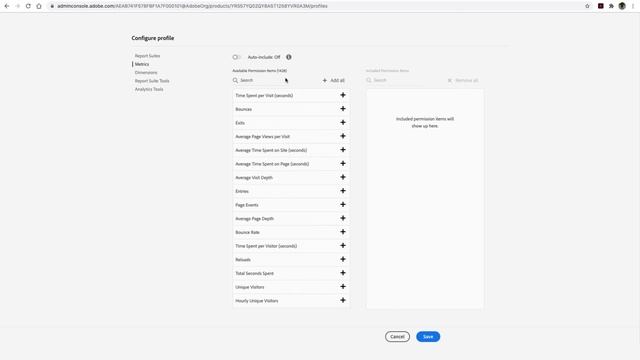This screenshot has width=640, height=360.
Task: Click the Remove all button
Action: point(463,80)
